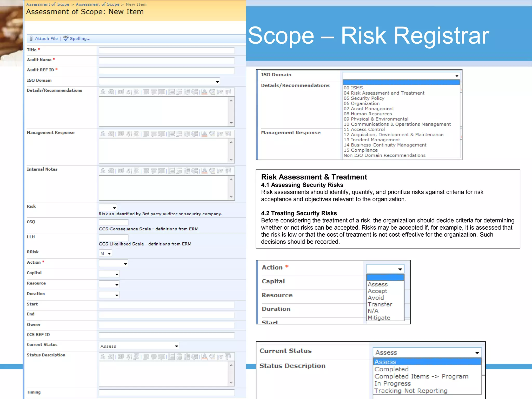This screenshot has height=399, width=532.
Task: Click scrollbar down arrow in Management Response box
Action: click(231, 160)
